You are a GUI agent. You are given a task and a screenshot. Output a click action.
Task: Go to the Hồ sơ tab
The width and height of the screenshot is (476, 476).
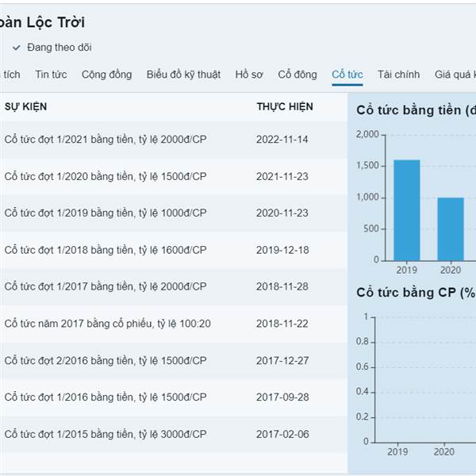click(249, 75)
